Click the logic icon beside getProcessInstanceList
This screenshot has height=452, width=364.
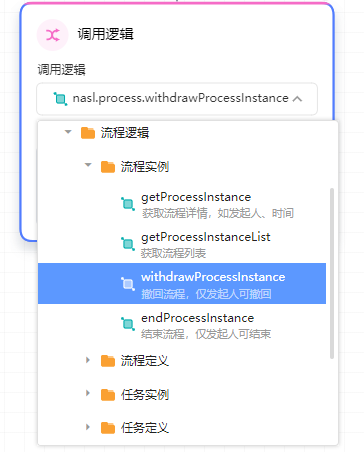(128, 244)
